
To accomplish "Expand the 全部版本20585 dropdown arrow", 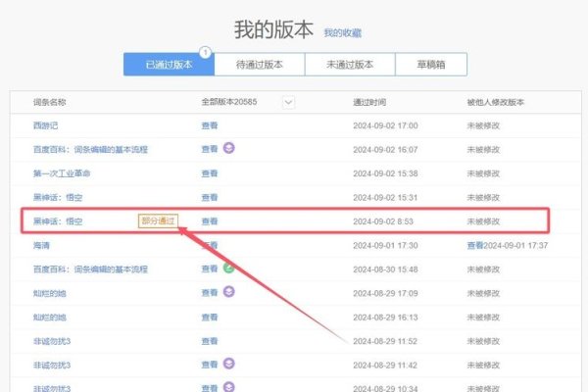I will (x=288, y=102).
